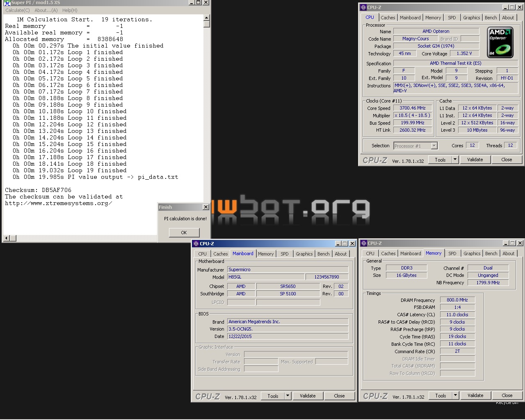Switch to the Caches tab in the top CPU-Z window
Screen dimensions: 525x420
pos(388,18)
